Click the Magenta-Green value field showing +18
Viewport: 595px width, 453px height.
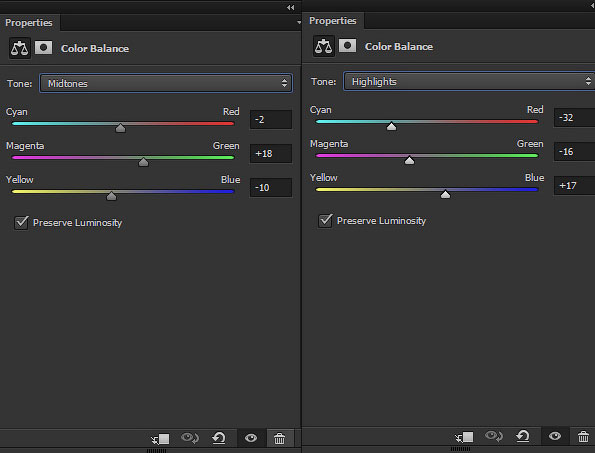point(271,154)
